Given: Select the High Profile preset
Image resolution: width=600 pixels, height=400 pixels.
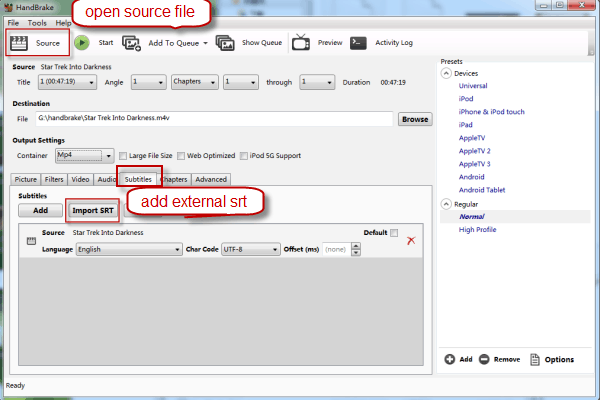Looking at the screenshot, I should 477,230.
